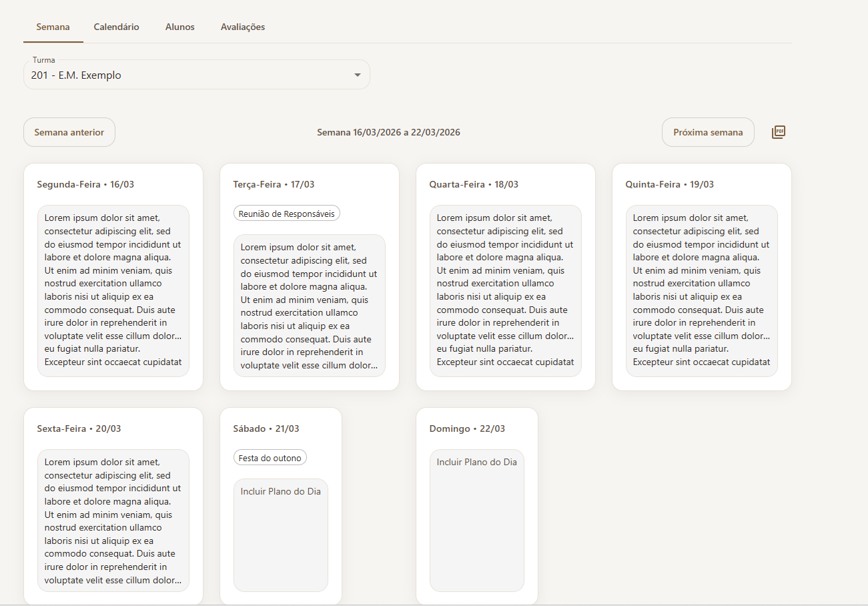
Task: Select the Semana tab
Action: pyautogui.click(x=53, y=27)
